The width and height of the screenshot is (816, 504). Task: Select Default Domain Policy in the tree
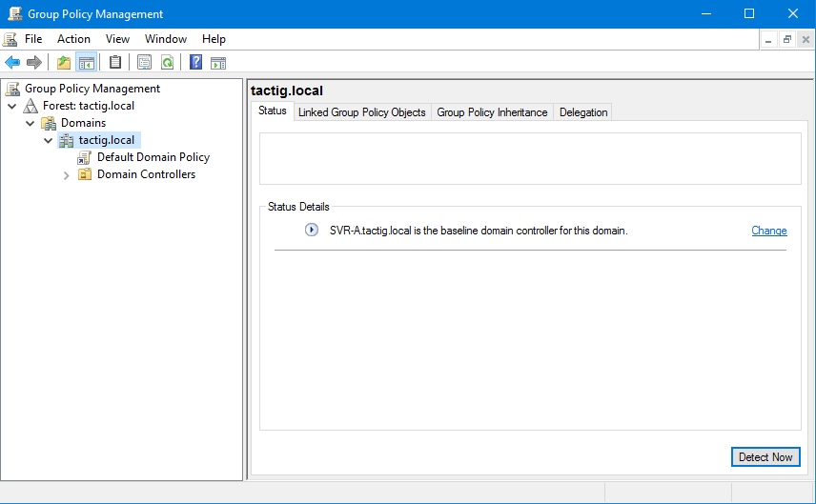point(153,157)
